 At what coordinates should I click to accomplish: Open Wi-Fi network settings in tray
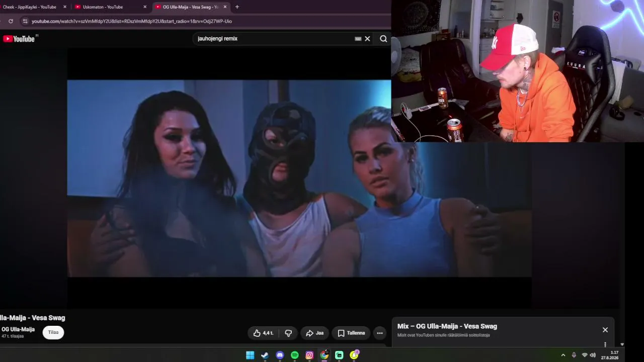(x=585, y=355)
